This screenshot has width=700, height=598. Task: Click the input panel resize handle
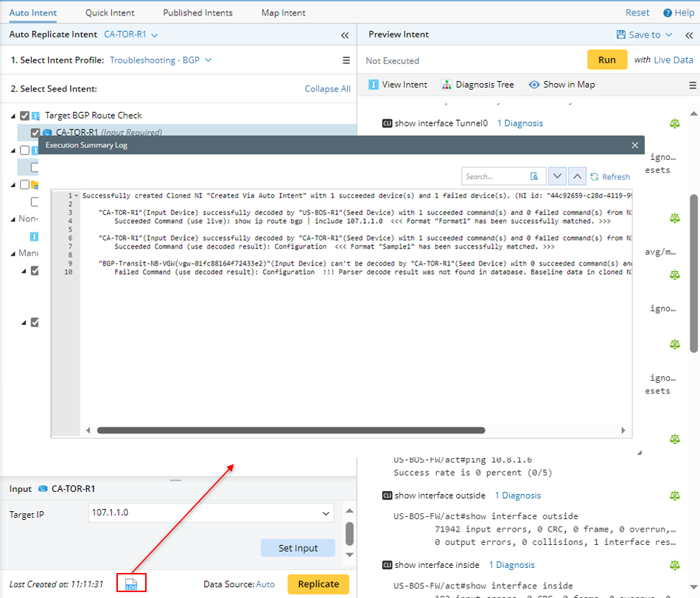[x=175, y=480]
